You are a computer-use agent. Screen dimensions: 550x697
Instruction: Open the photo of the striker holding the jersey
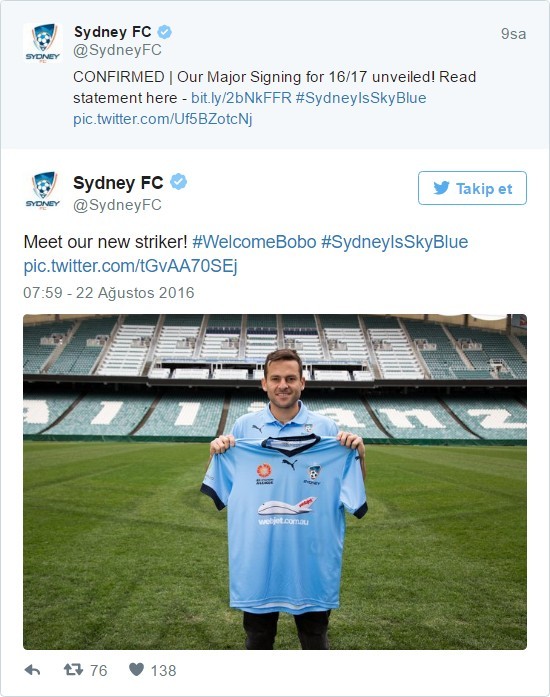(275, 482)
